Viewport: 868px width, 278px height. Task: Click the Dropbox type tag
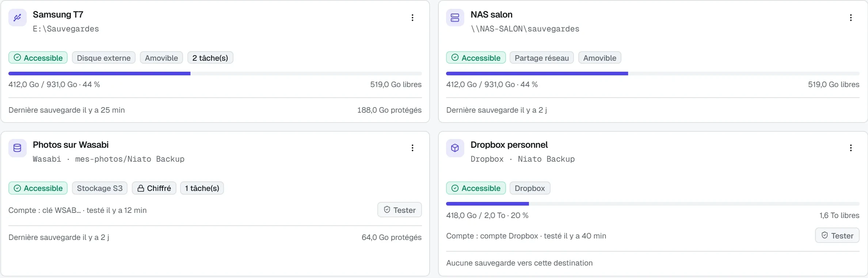pos(530,188)
